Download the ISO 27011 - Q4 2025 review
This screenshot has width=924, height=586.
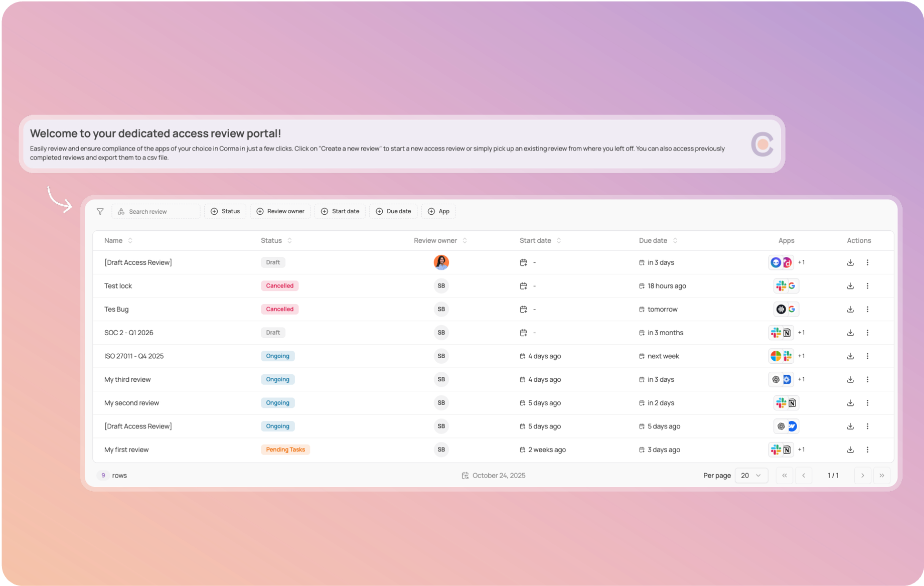click(x=850, y=356)
